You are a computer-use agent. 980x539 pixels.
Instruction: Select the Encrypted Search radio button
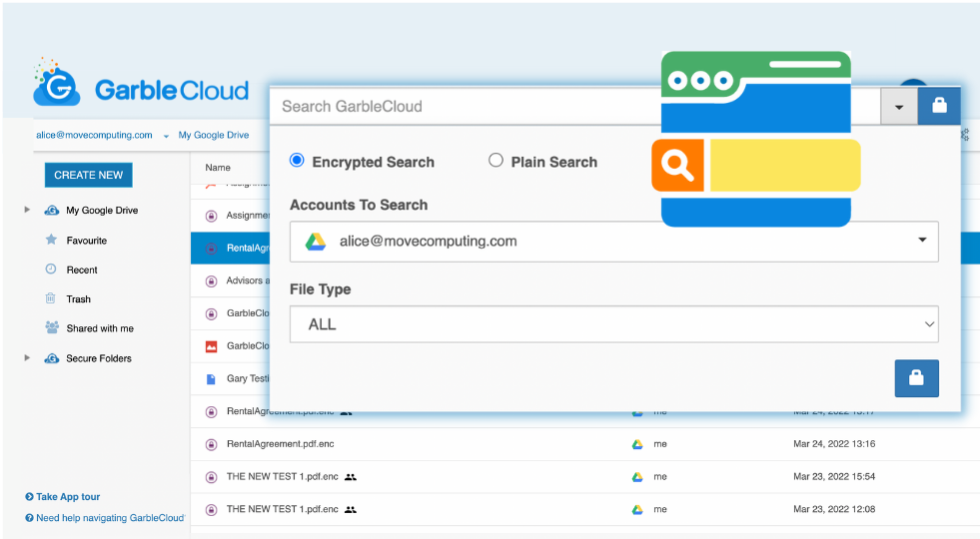[297, 161]
